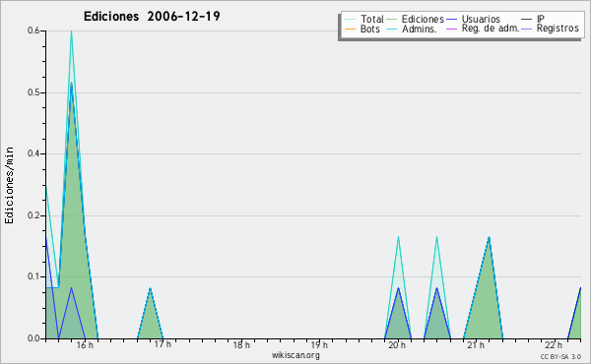Click the 0.6 y-axis value
This screenshot has height=364, width=591.
(33, 30)
